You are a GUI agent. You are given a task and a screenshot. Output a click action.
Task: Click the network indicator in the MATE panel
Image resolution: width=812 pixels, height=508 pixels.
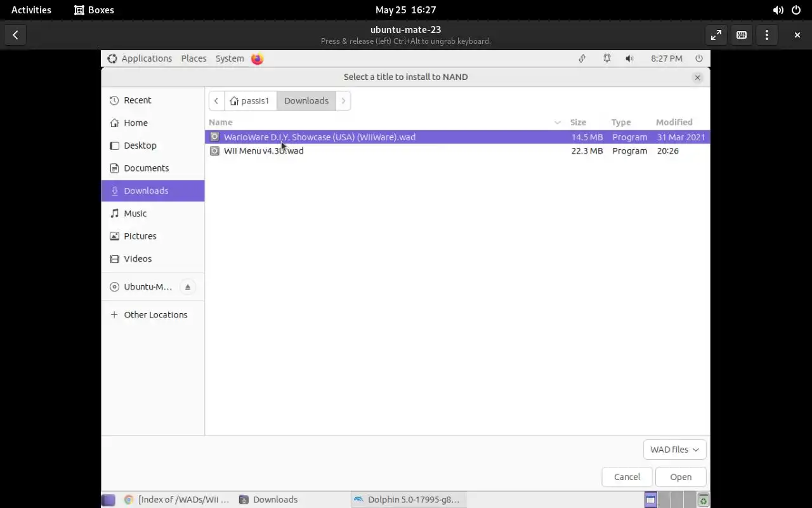pyautogui.click(x=582, y=58)
